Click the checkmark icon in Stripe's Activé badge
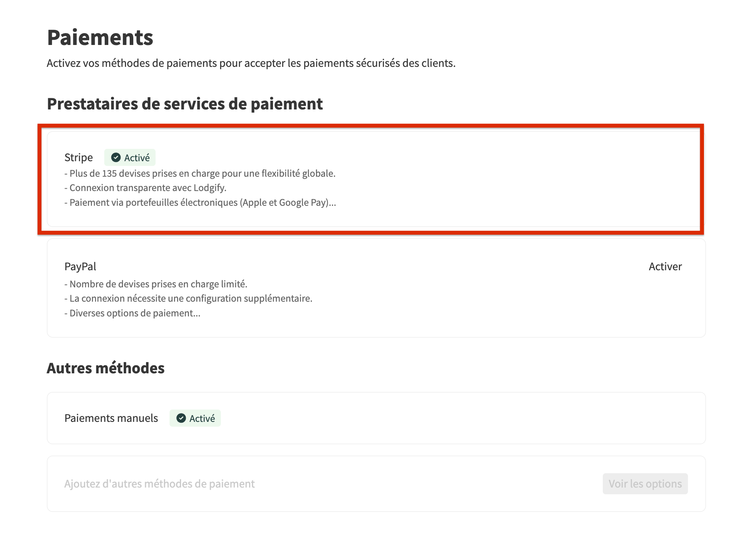This screenshot has height=554, width=756. (115, 157)
